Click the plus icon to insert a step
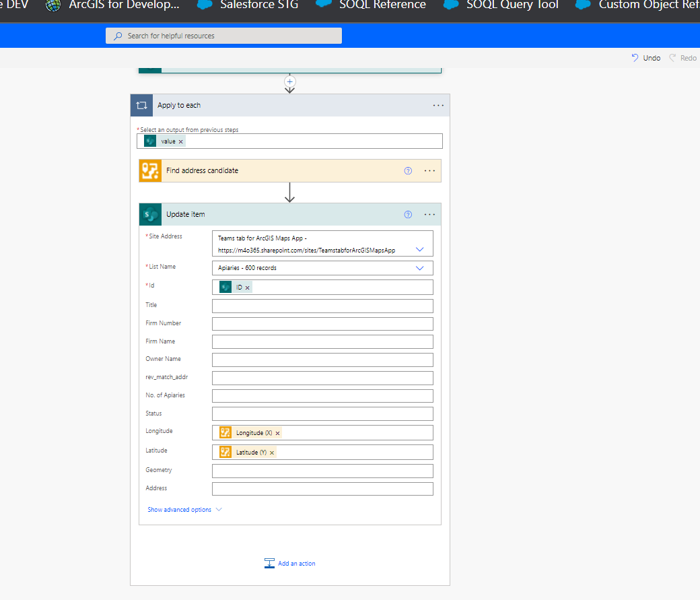Image resolution: width=700 pixels, height=600 pixels. tap(289, 81)
